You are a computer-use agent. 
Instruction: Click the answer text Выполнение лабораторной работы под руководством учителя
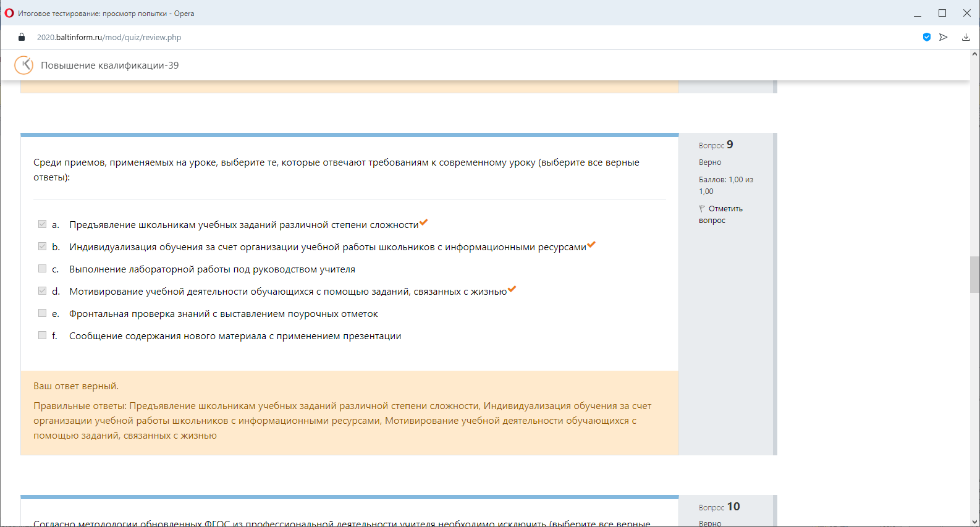pos(212,269)
